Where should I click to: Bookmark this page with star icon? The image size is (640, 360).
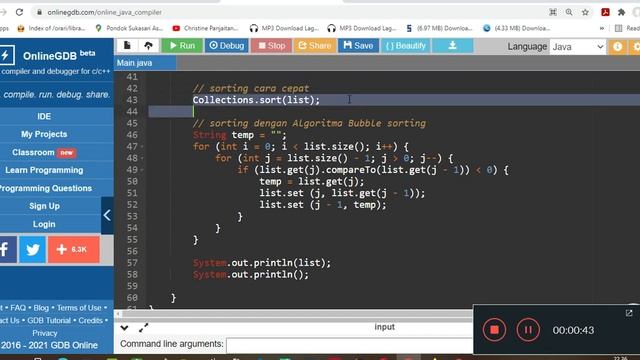click(585, 12)
